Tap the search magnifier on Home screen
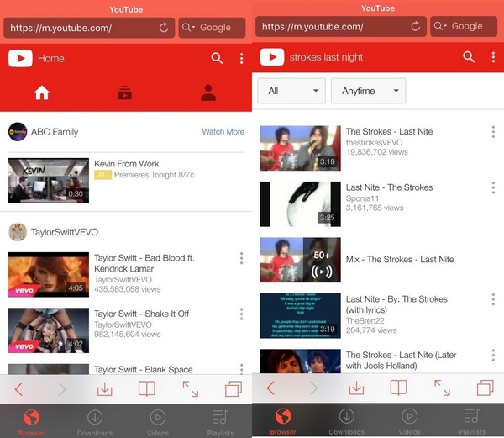 tap(217, 58)
